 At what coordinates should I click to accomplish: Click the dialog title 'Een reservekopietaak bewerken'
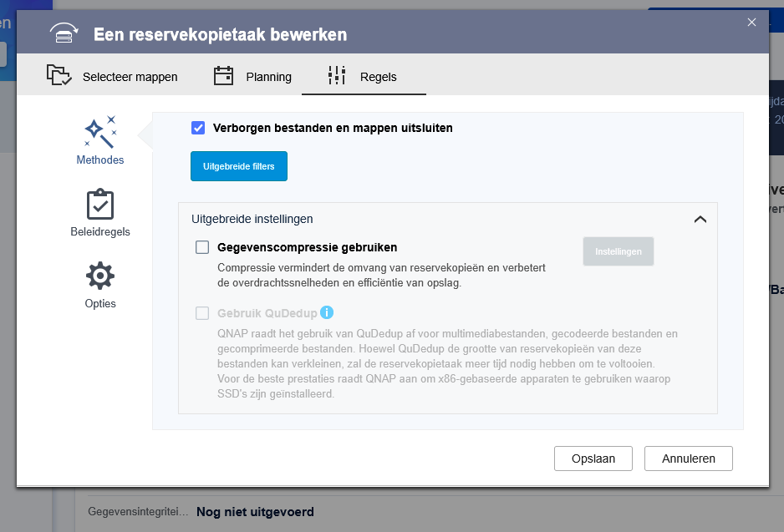pos(220,34)
